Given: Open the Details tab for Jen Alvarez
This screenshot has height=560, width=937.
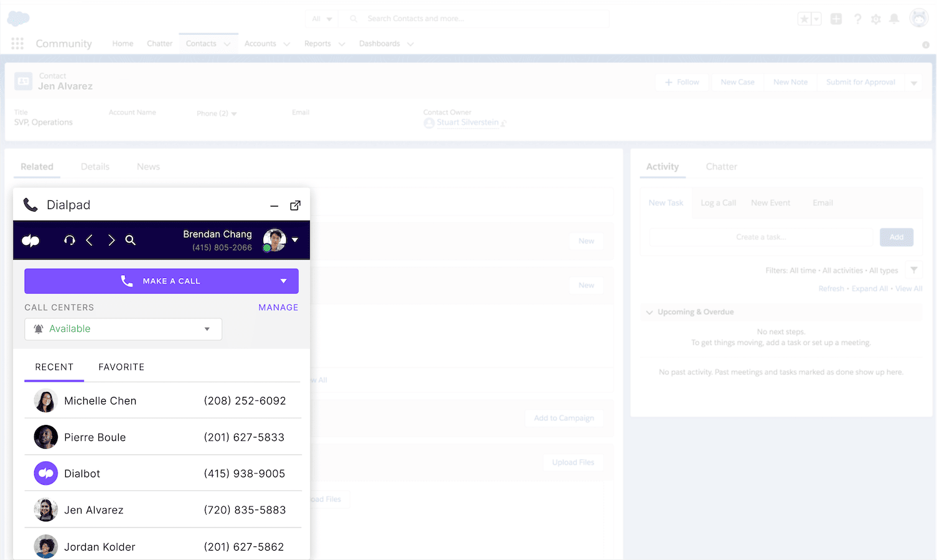Looking at the screenshot, I should 95,166.
